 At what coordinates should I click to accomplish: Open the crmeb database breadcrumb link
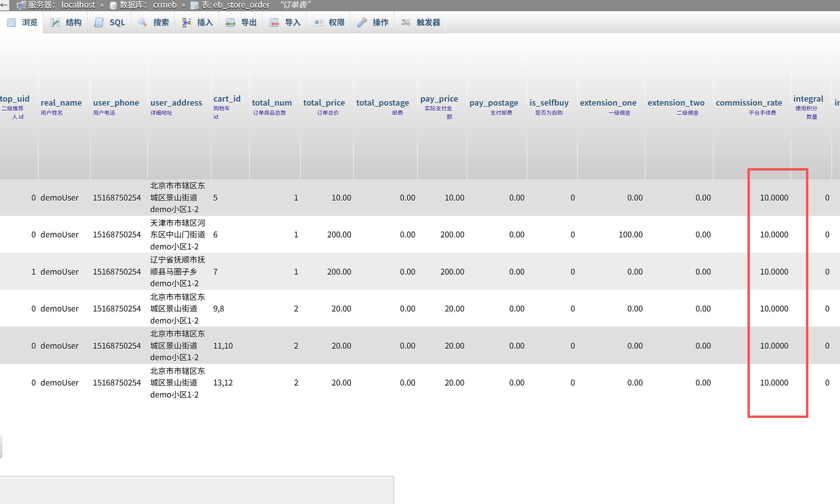coord(165,5)
